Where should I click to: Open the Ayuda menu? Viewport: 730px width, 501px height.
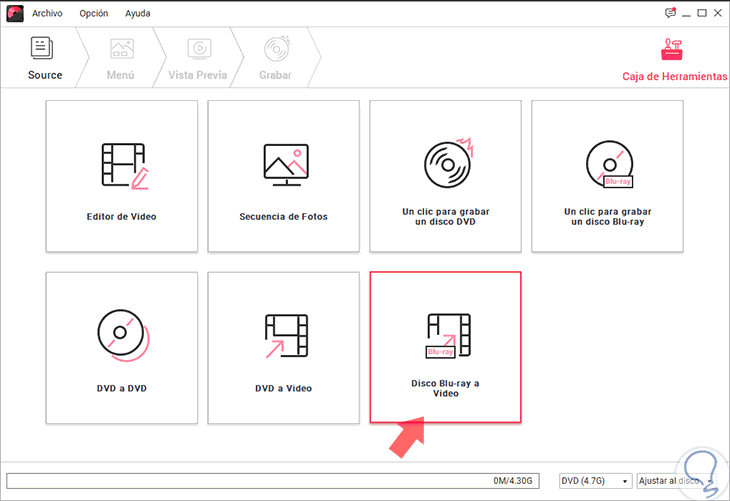point(137,14)
